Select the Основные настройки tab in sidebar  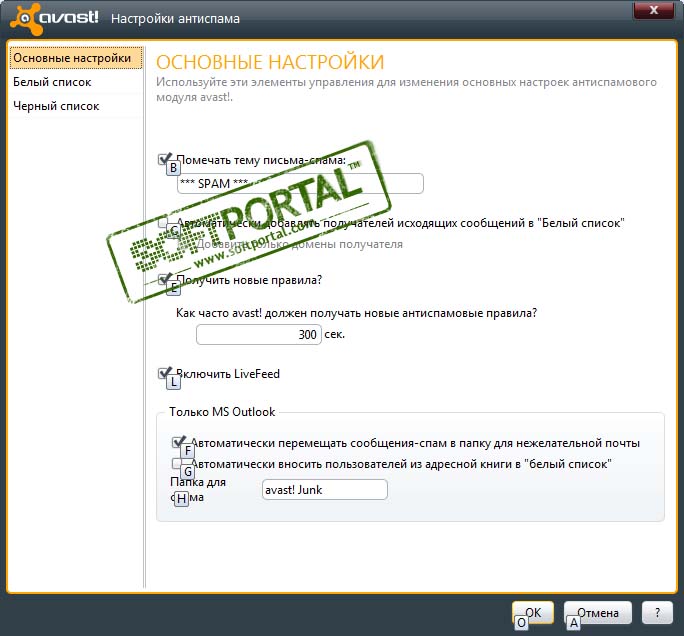click(x=76, y=58)
